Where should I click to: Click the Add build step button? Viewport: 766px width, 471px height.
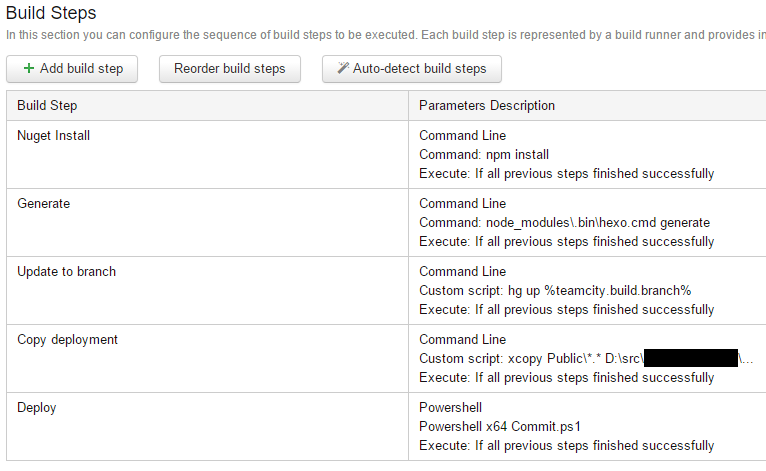(x=72, y=69)
